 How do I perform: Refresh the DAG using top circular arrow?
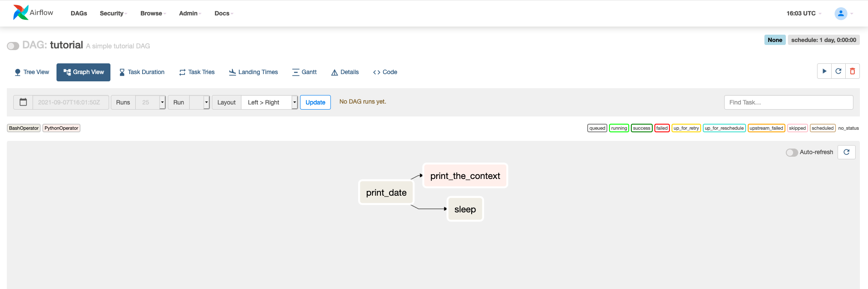pyautogui.click(x=838, y=71)
